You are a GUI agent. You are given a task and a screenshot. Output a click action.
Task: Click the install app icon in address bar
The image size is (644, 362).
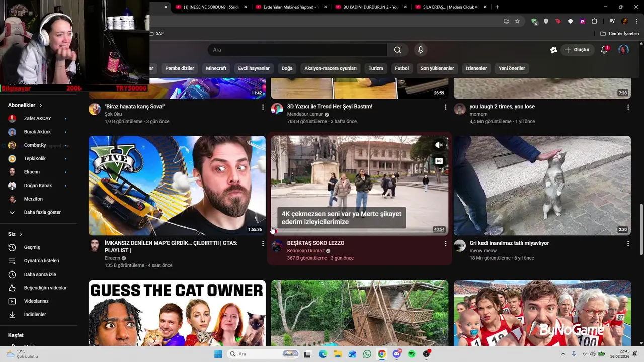tap(506, 21)
